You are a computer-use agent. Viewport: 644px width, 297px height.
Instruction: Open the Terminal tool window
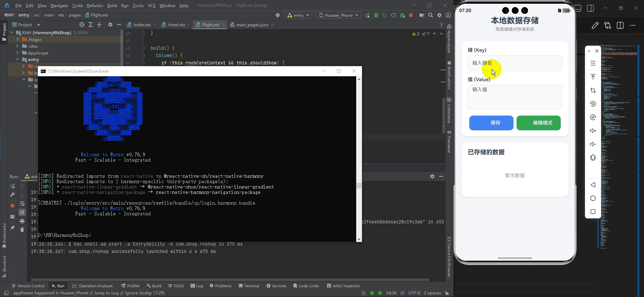point(249,286)
